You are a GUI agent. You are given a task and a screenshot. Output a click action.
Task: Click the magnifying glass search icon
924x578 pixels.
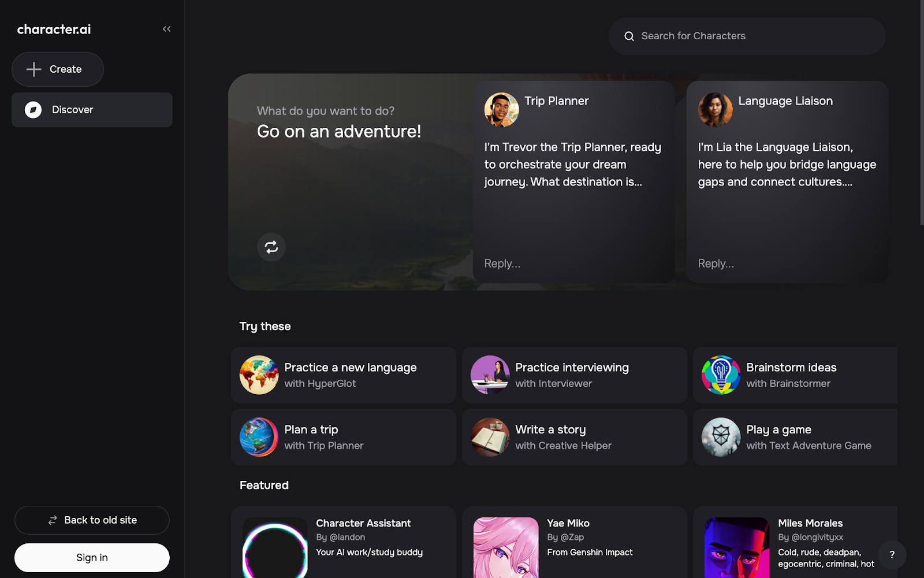pos(629,36)
